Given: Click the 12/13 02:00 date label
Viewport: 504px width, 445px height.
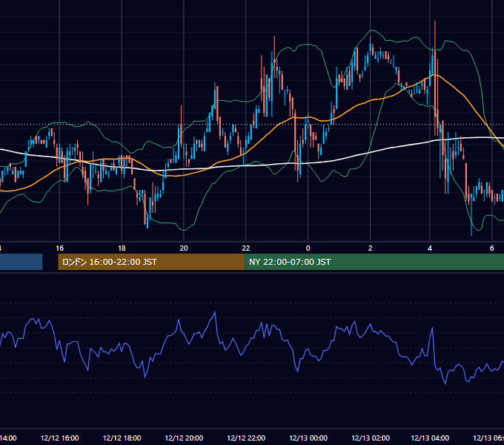Looking at the screenshot, I should click(371, 438).
